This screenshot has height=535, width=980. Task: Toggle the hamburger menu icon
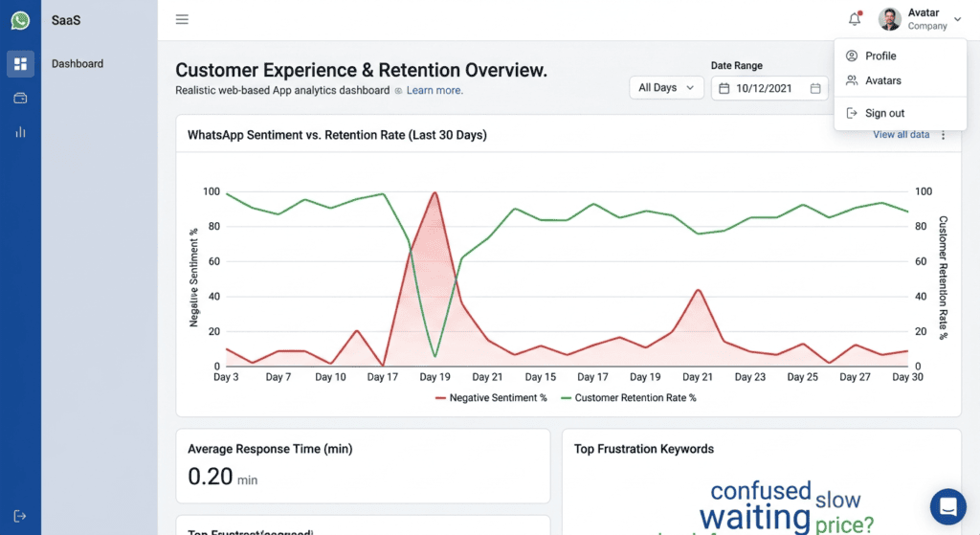pos(182,19)
